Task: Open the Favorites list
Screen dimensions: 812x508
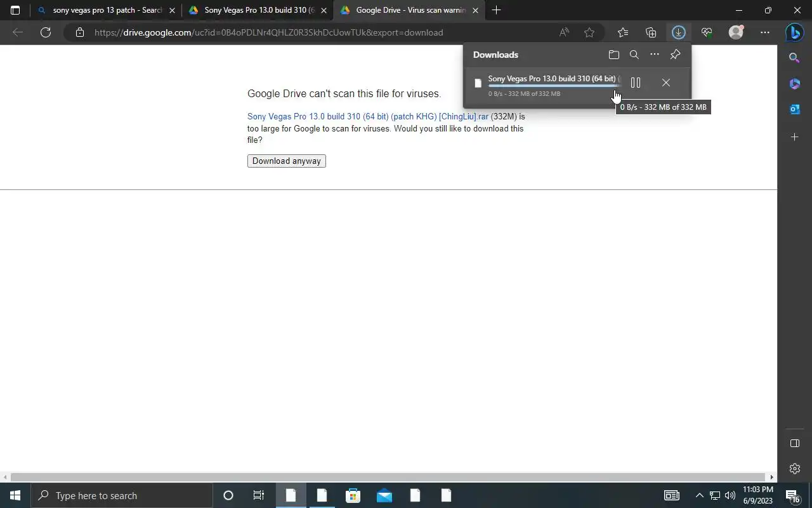Action: [x=623, y=32]
